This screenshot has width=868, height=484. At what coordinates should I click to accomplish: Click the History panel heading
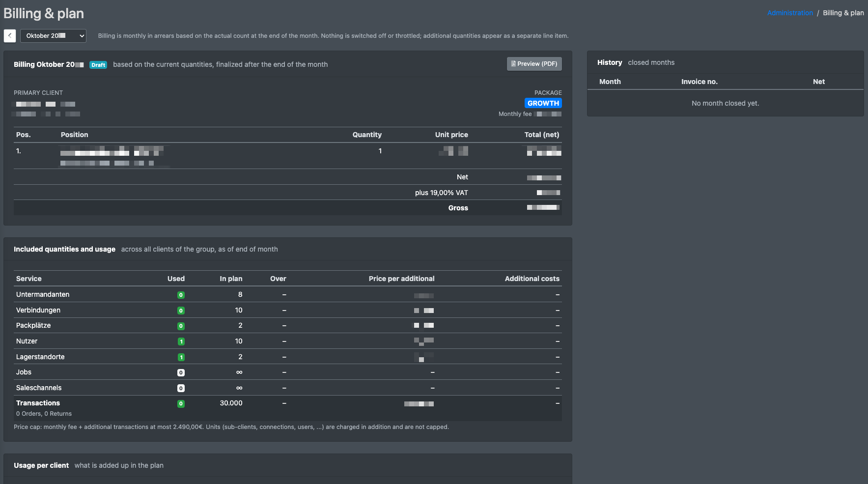pos(610,62)
